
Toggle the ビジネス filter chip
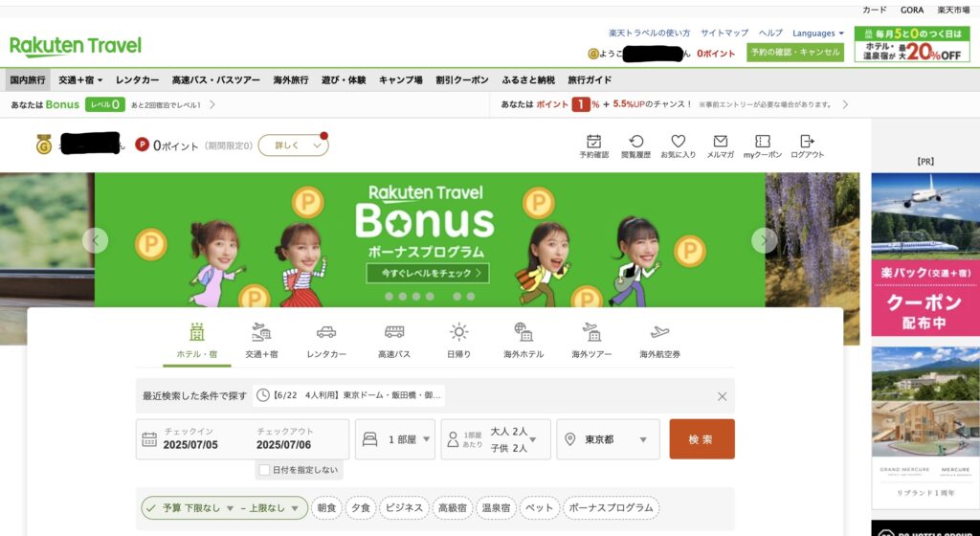tap(405, 508)
